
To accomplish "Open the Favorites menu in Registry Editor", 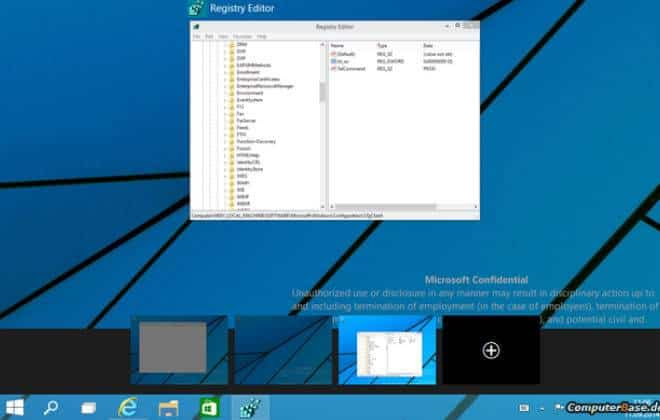I will 242,37.
